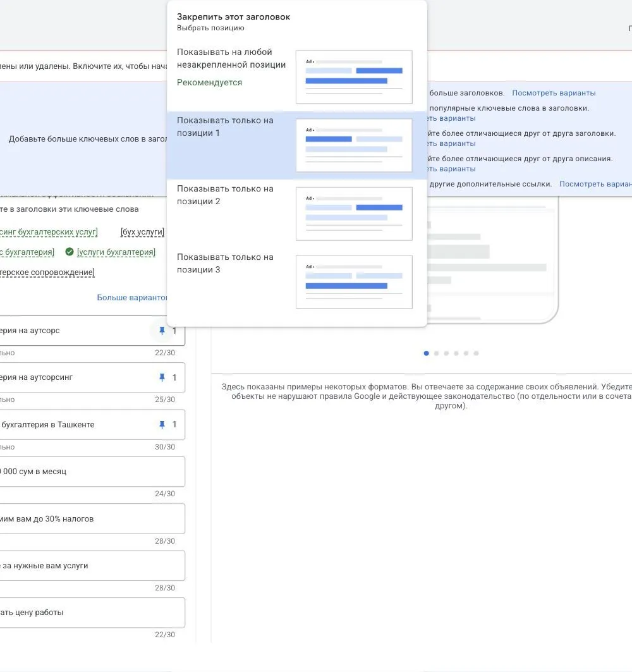632x672 pixels.
Task: Click preview thumbnail for unpinned position option
Action: point(354,77)
